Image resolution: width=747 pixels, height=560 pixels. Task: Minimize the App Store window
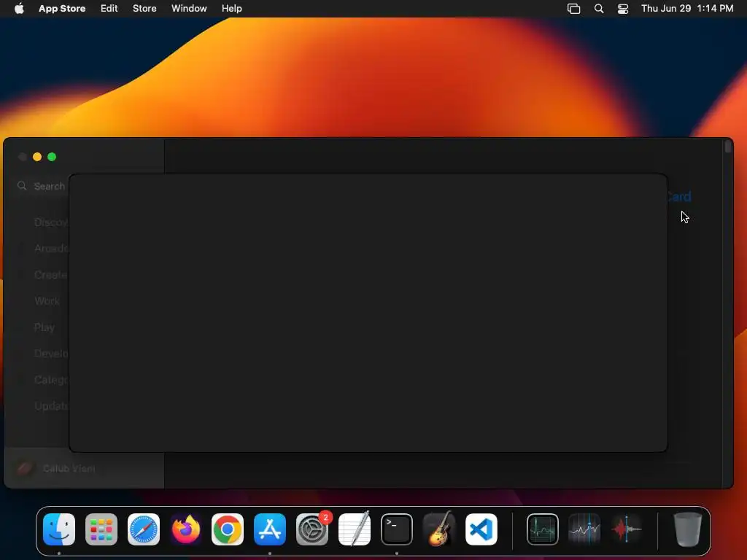(x=37, y=157)
